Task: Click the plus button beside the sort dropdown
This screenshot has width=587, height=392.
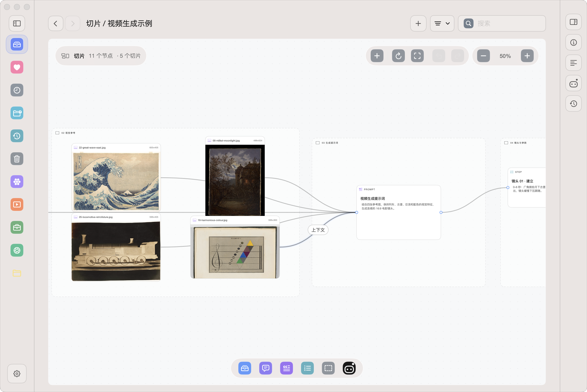Action: [x=418, y=23]
